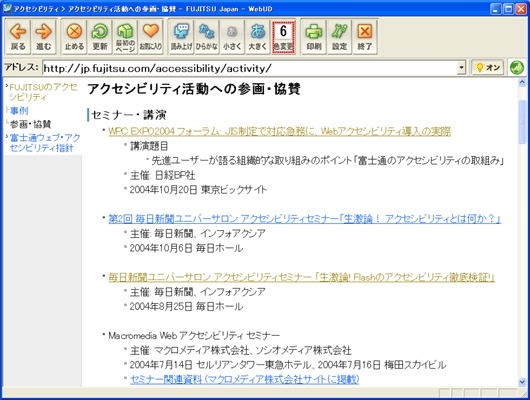Viewport: 530px width, 400px height.
Task: Open the Flashのアクセシビリティ徹底検証 seminar link
Action: [x=301, y=277]
